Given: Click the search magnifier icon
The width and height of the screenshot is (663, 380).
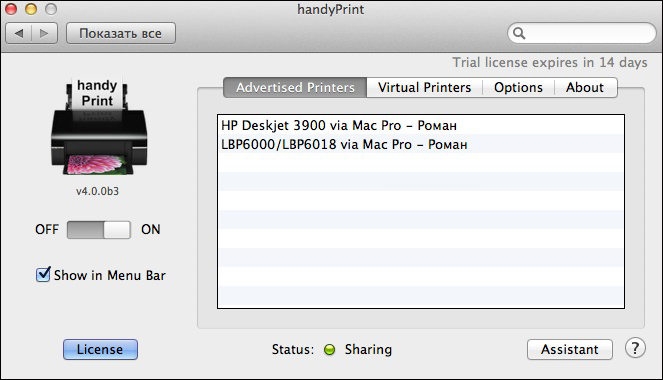Looking at the screenshot, I should click(519, 33).
